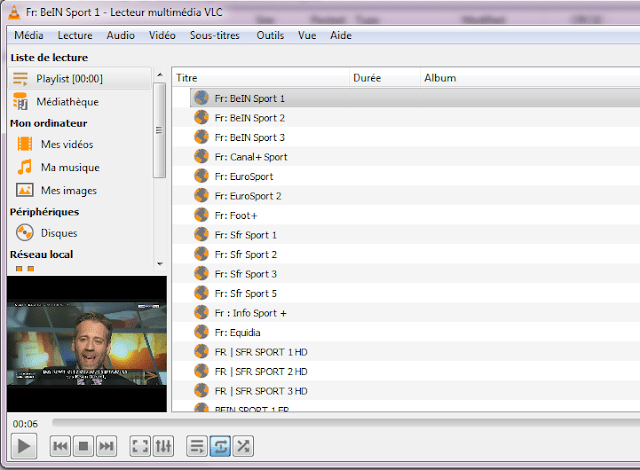This screenshot has width=640, height=470.
Task: Select Fr : Info Sport + entry
Action: pyautogui.click(x=406, y=313)
